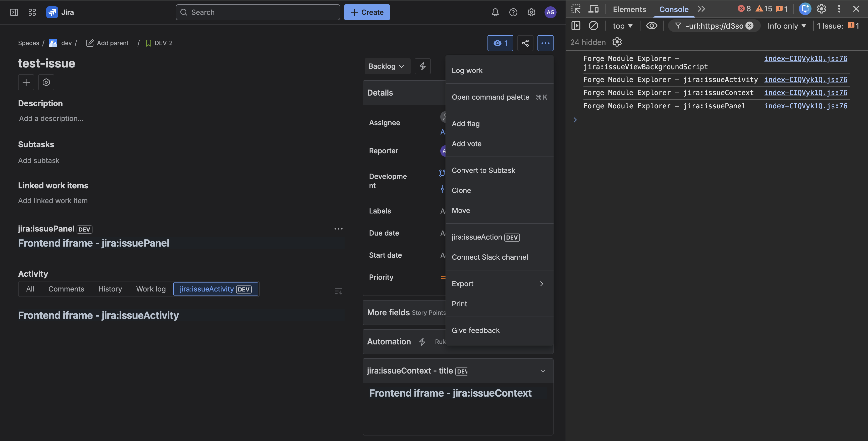Open the index-CIQVyk1Q.js:76 source link
This screenshot has width=868, height=441.
805,58
